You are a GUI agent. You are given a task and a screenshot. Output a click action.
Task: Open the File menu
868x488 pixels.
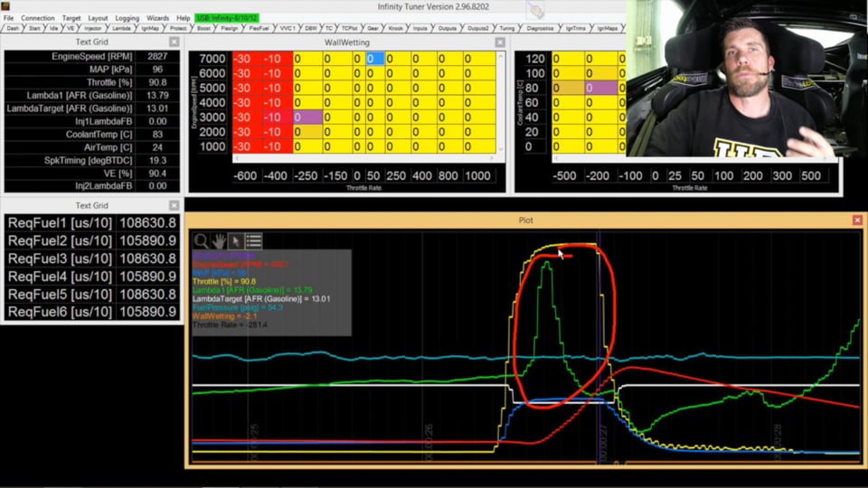pyautogui.click(x=9, y=18)
